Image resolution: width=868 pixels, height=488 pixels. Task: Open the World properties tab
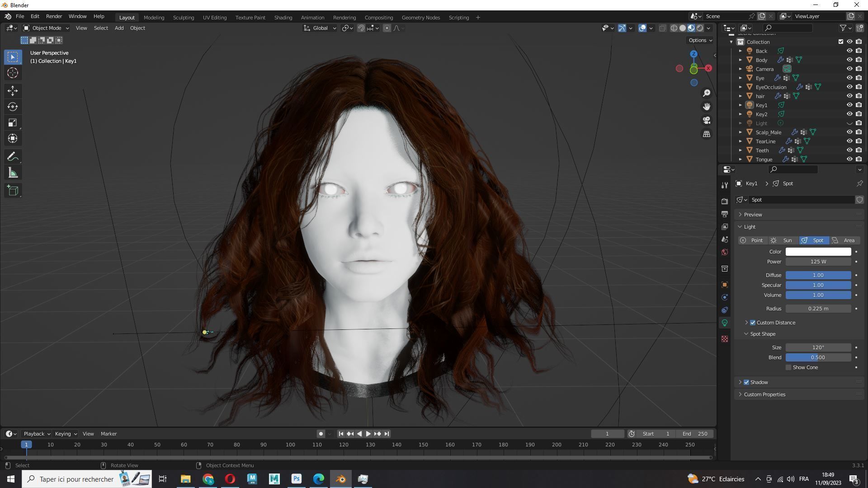(x=725, y=252)
